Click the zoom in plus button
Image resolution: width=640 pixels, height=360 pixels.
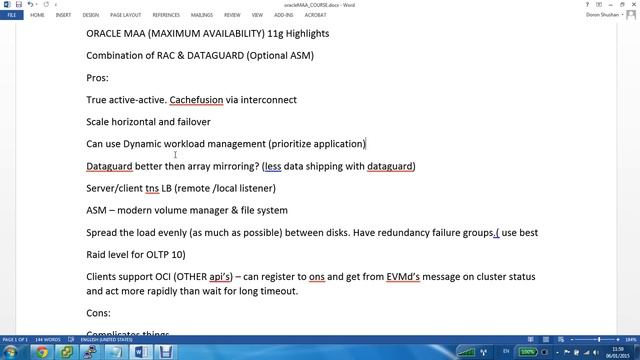tap(618, 340)
